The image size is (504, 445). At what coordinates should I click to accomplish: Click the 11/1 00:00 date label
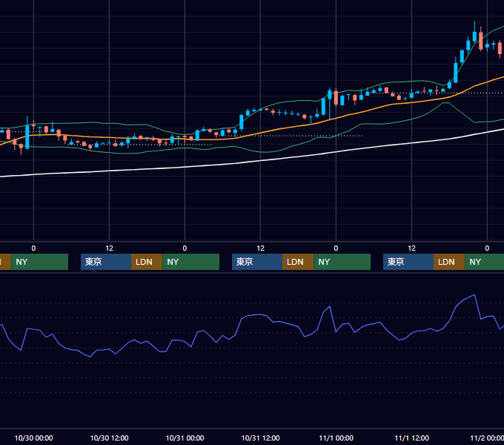[336, 438]
